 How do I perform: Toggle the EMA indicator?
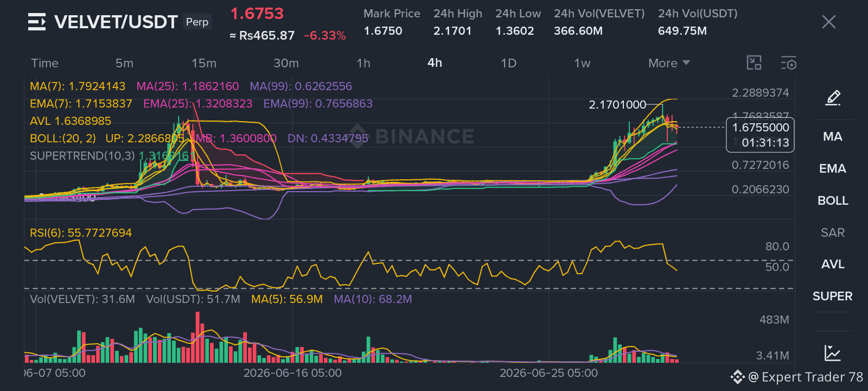click(833, 168)
